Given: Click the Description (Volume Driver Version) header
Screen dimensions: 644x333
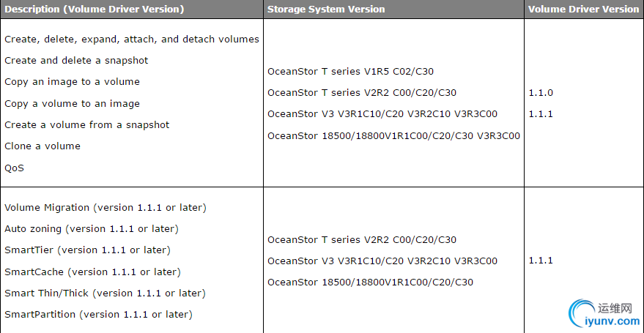Looking at the screenshot, I should click(x=95, y=10).
